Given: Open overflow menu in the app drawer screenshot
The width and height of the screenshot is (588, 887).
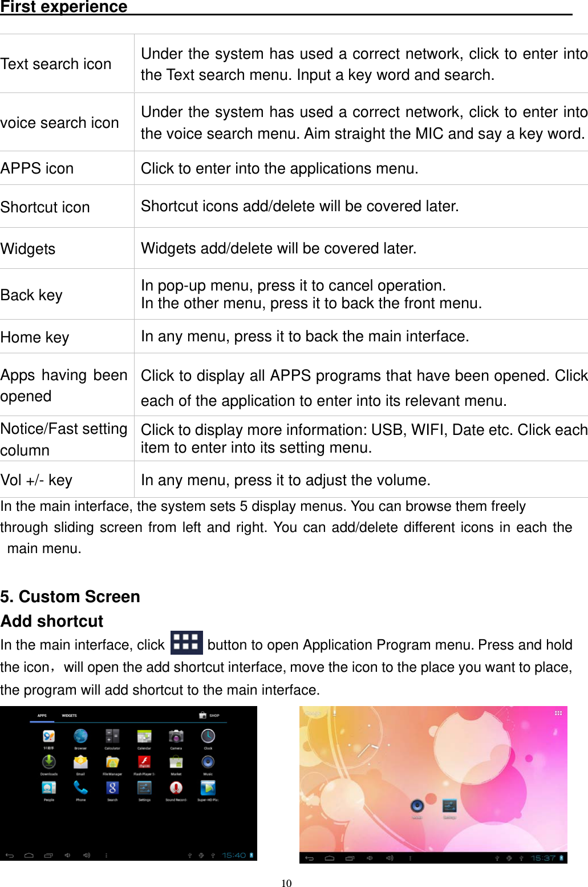Looking at the screenshot, I should [106, 856].
